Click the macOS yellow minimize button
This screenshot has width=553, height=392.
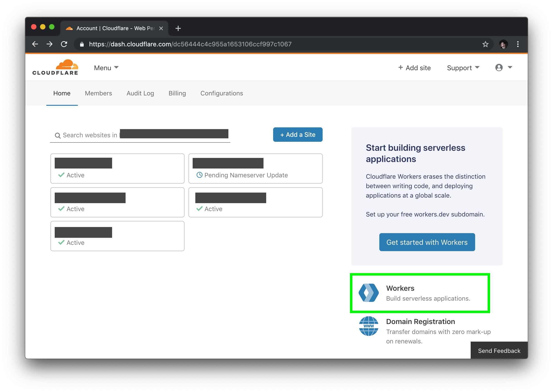pos(43,27)
